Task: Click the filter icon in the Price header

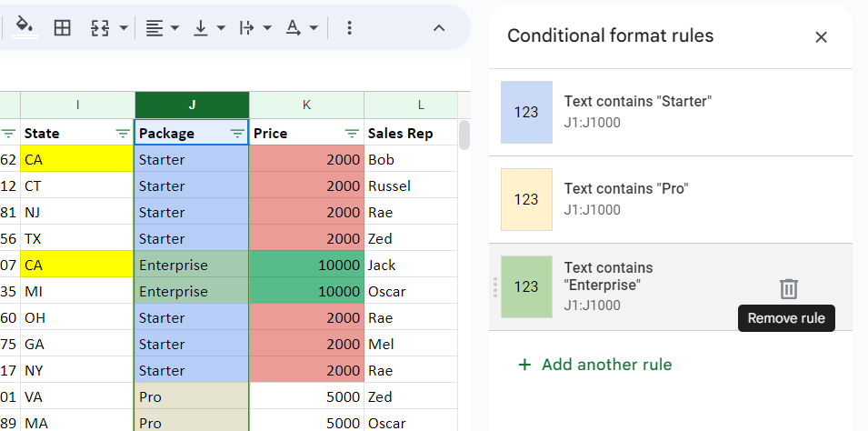Action: point(352,134)
